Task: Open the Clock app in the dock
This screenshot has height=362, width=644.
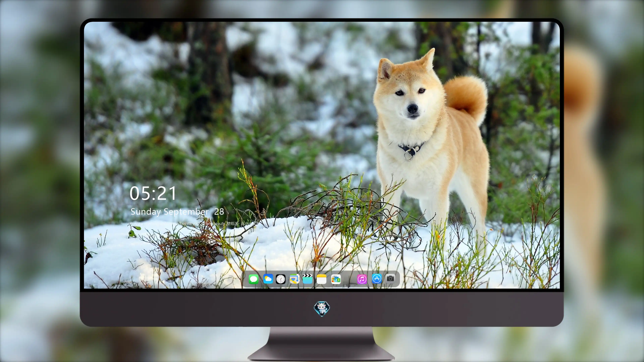Action: 281,279
